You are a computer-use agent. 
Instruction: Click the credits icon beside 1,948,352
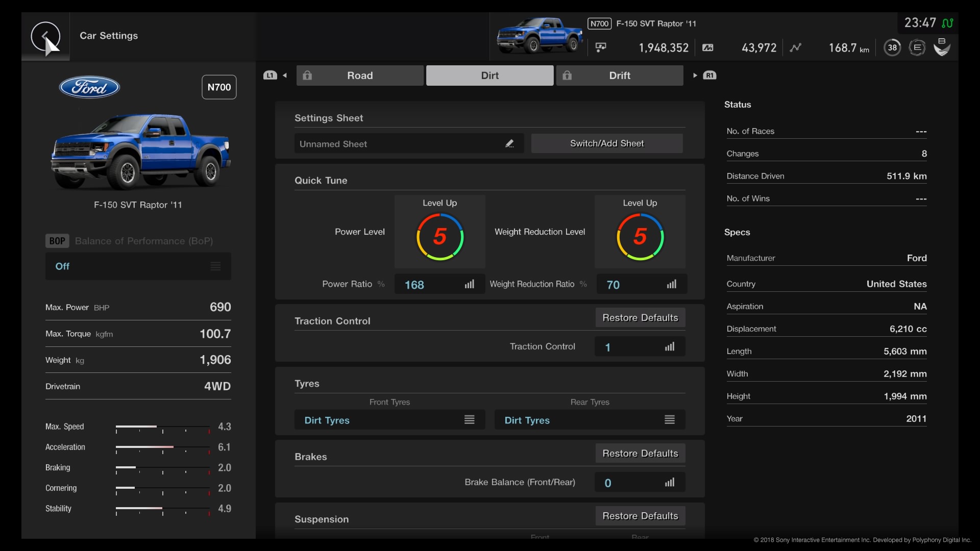click(x=601, y=47)
